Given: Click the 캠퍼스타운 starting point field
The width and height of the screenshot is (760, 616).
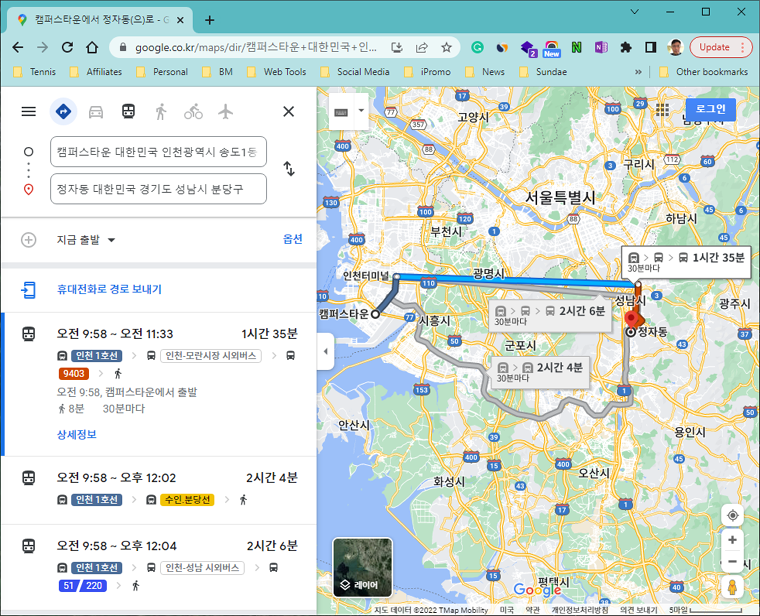Looking at the screenshot, I should tap(158, 152).
